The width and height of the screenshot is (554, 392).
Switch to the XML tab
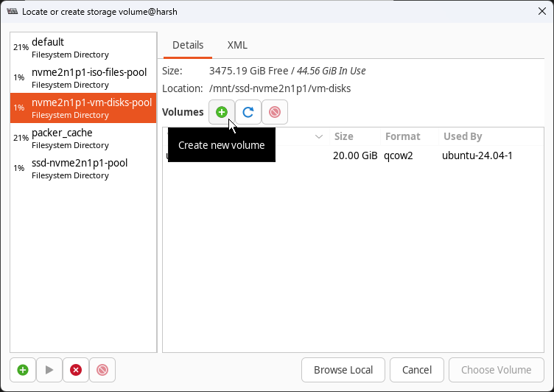tap(237, 45)
